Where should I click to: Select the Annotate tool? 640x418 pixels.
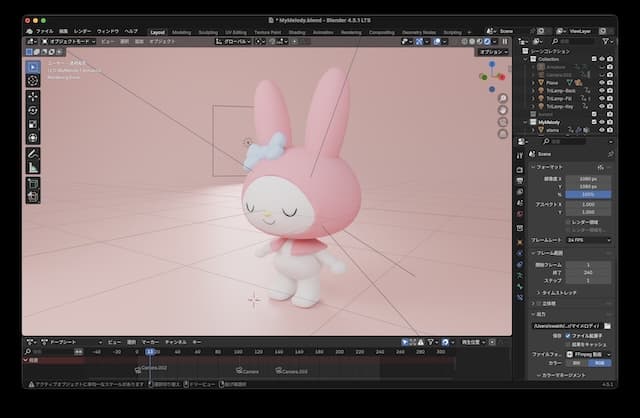33,154
